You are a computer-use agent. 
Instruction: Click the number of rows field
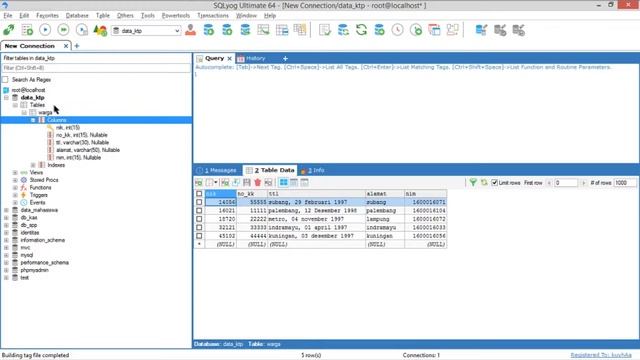click(x=625, y=183)
